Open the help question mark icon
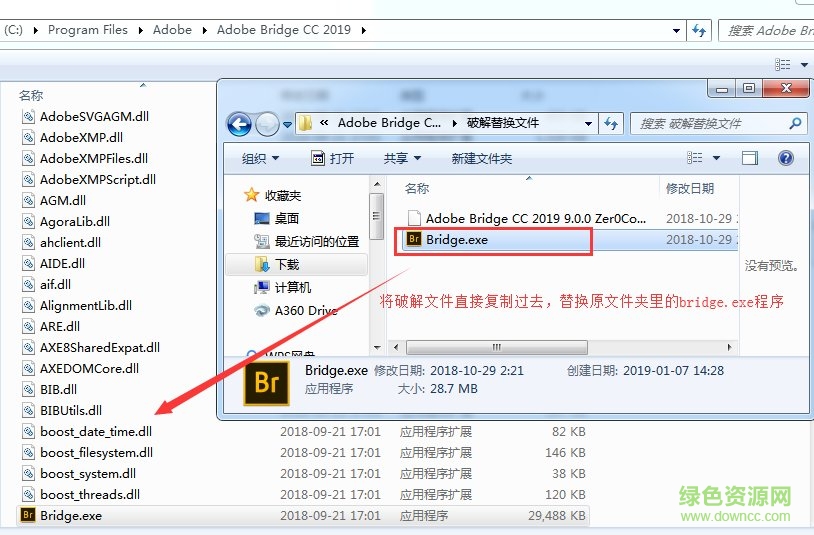 pyautogui.click(x=785, y=158)
